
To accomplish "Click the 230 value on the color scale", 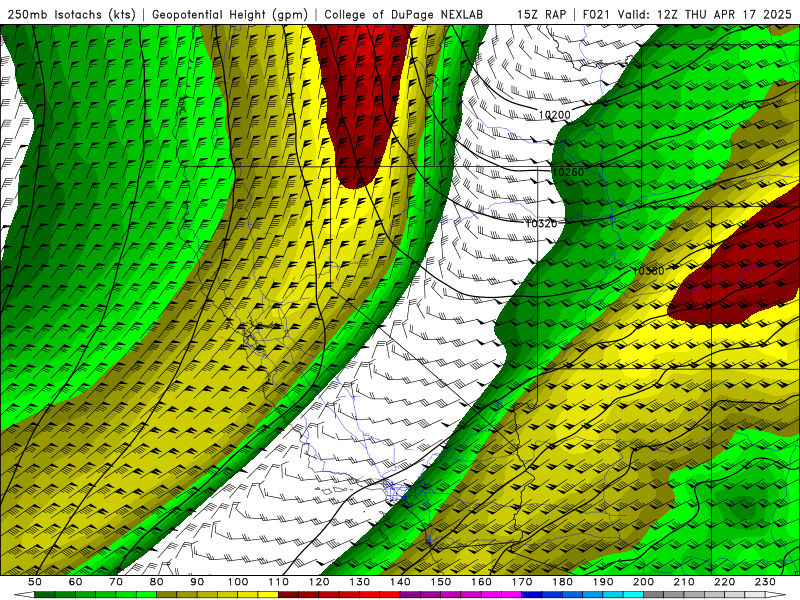I will point(765,582).
